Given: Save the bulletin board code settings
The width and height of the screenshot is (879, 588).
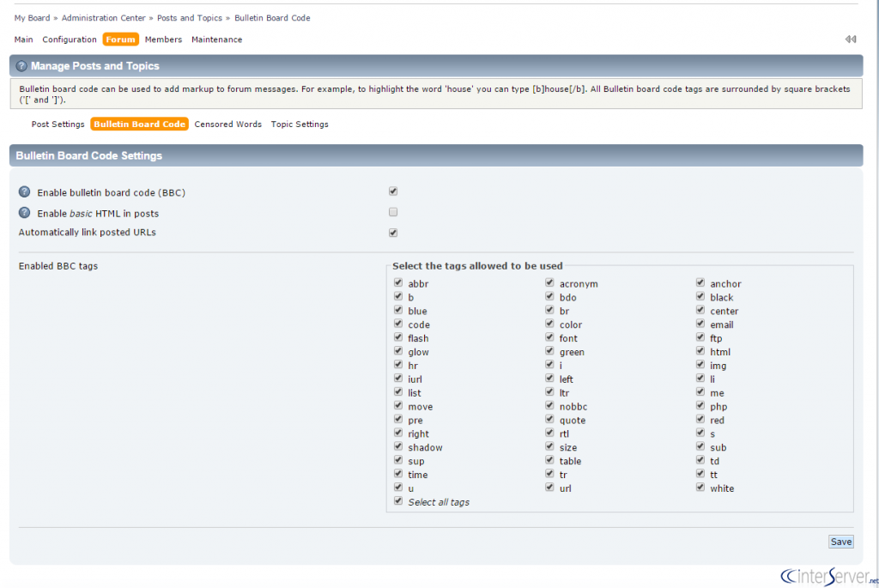Looking at the screenshot, I should pos(841,542).
